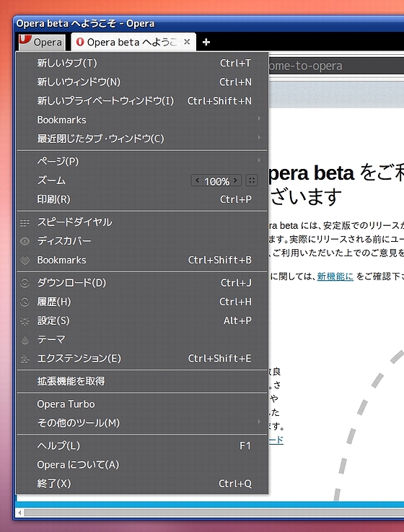Expand the Bookmarks submenu arrow

tap(259, 118)
